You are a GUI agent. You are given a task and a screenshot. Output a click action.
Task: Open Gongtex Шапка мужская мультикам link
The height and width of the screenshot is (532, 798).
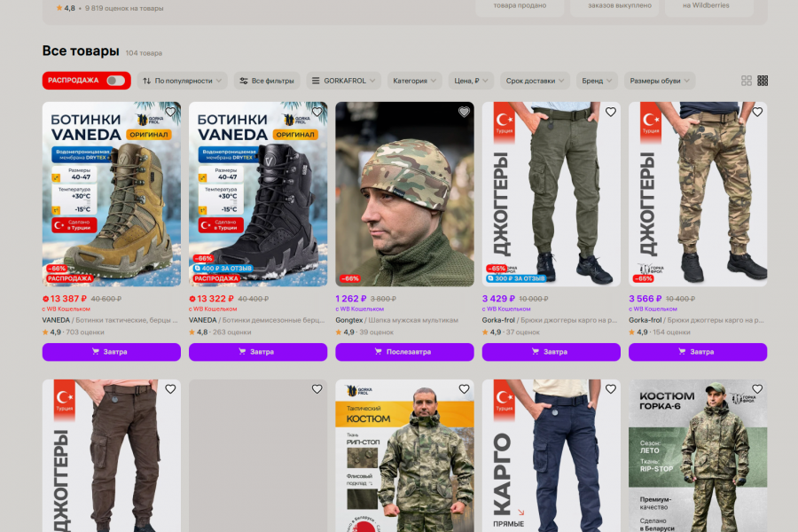tap(396, 320)
